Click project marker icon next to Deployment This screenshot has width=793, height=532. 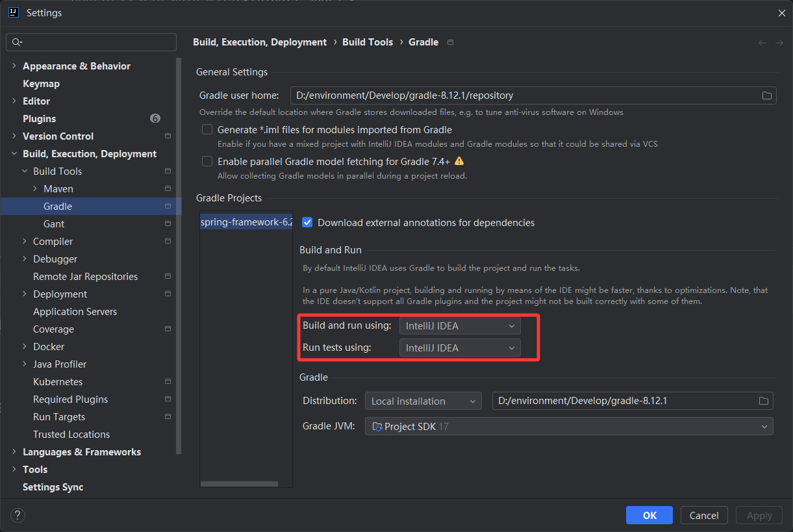[x=168, y=294]
